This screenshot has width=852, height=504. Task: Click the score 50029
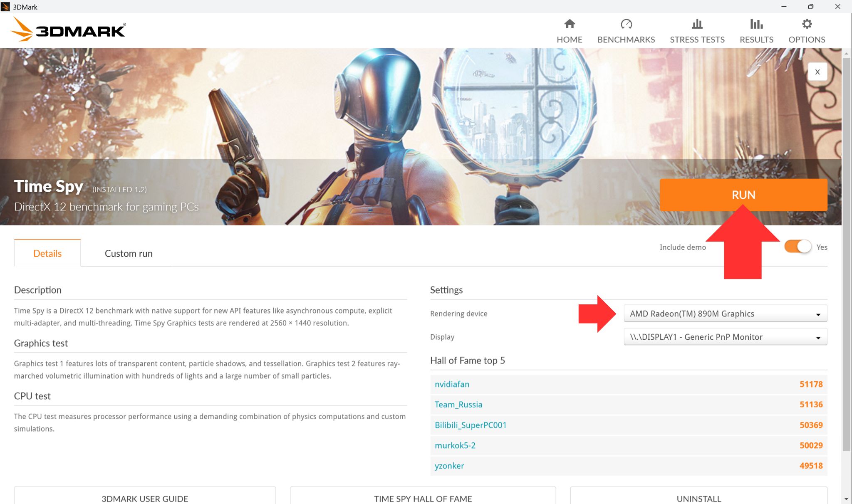(x=811, y=445)
